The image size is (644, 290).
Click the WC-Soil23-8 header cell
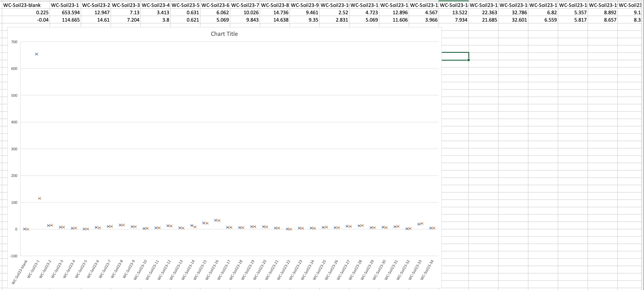point(275,5)
